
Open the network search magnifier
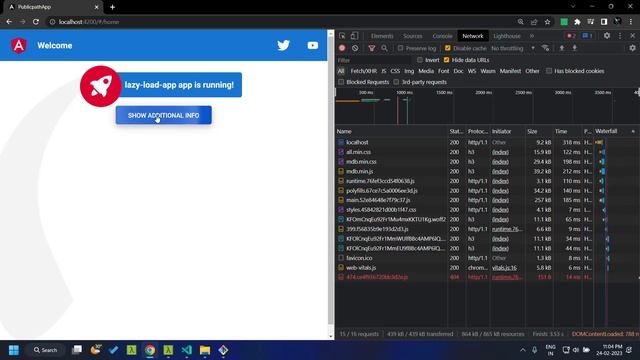(384, 48)
